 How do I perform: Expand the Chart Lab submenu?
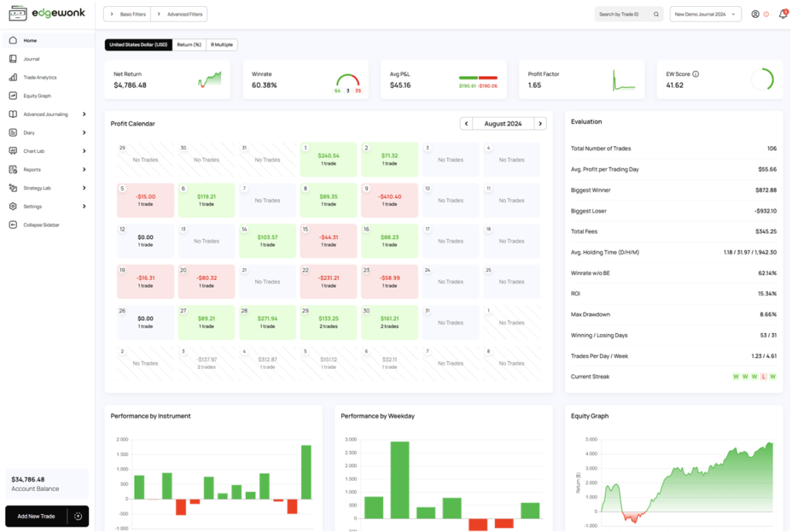pos(84,152)
